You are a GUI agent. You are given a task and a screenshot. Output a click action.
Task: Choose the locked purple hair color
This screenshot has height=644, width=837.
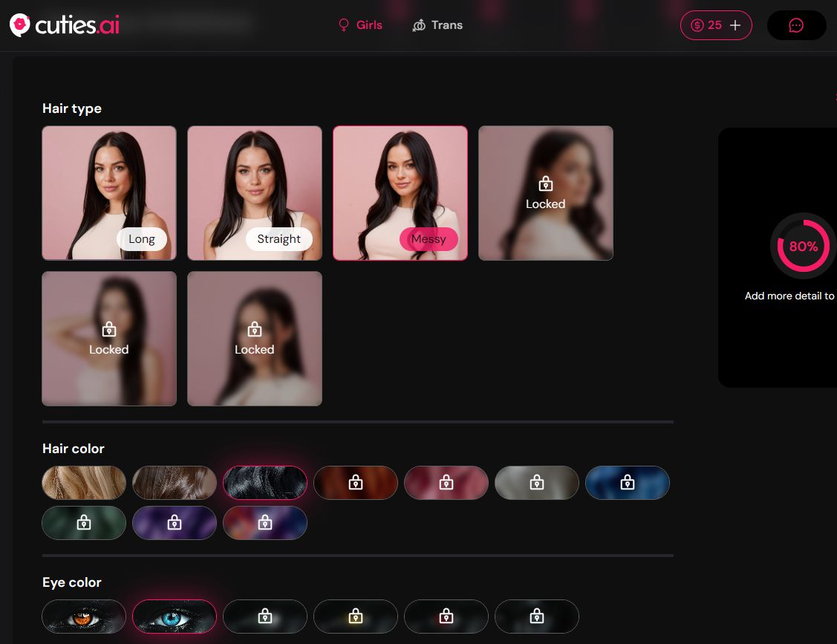(175, 522)
